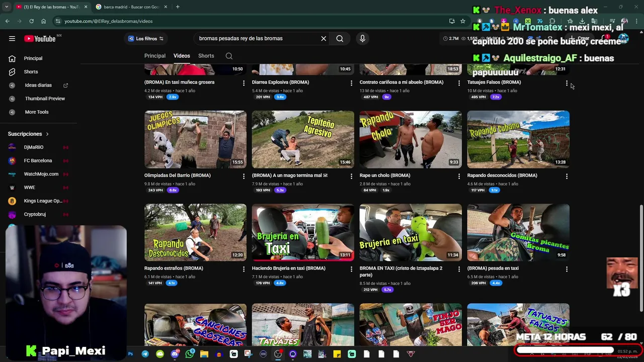Open options menu for En taxi muñeca grosera
This screenshot has width=644, height=362.
(244, 83)
